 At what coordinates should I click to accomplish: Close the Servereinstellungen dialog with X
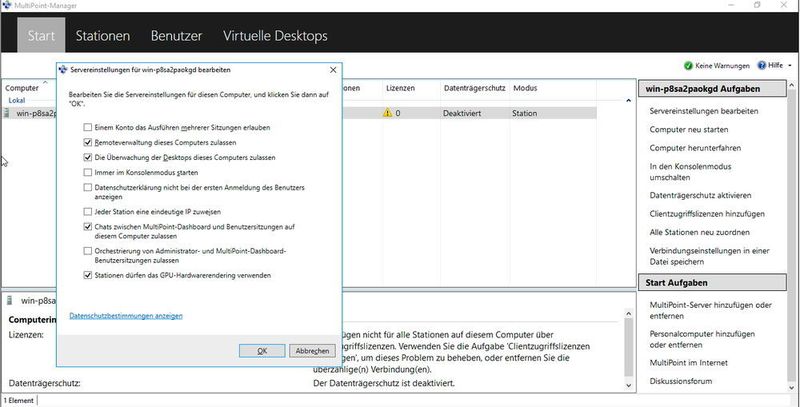[333, 70]
